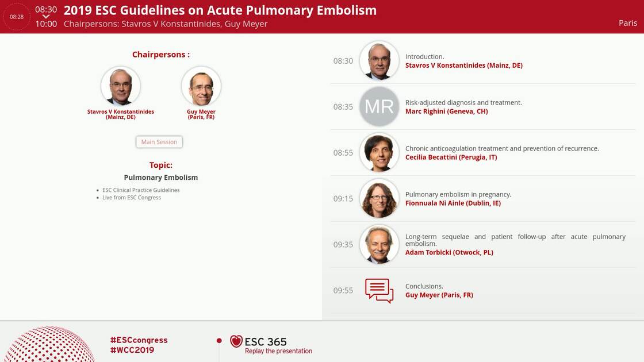The image size is (644, 362).
Task: Click the speech bubbles Conclusions icon
Action: coord(379,291)
